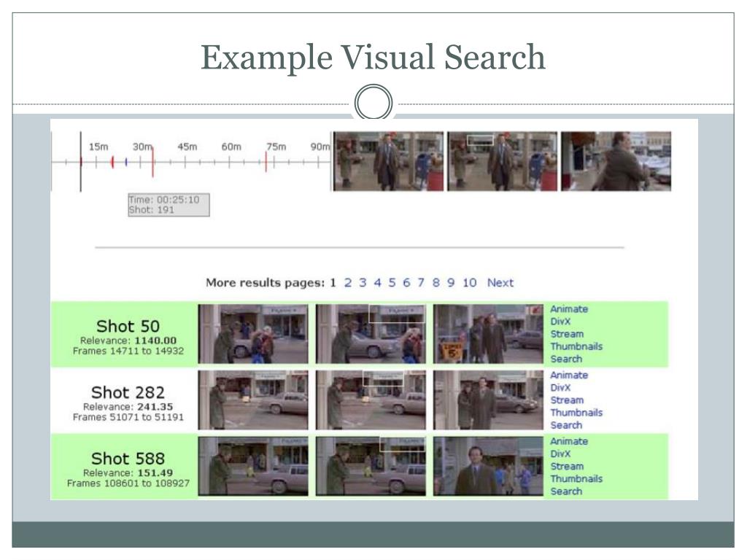Select Shot 282 thumbnail showing two men
The width and height of the screenshot is (747, 560).
point(488,400)
